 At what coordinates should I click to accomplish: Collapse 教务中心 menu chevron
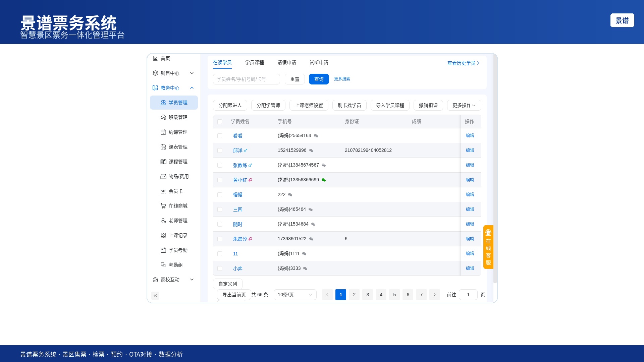click(192, 88)
